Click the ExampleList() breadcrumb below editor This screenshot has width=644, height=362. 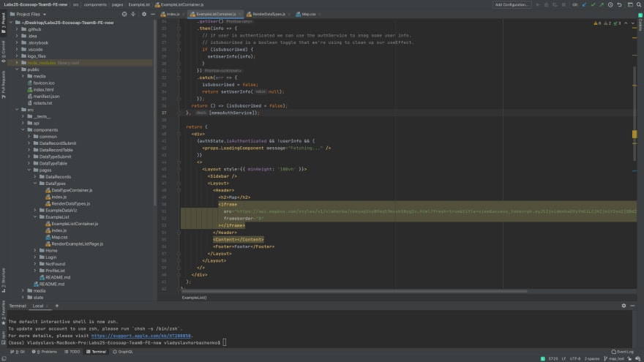tap(194, 298)
